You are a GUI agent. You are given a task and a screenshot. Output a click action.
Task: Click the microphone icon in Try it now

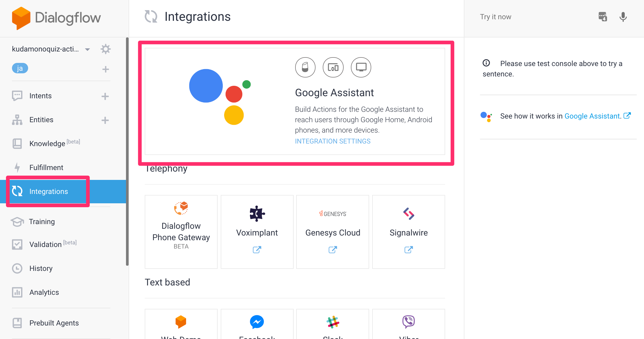pyautogui.click(x=623, y=17)
